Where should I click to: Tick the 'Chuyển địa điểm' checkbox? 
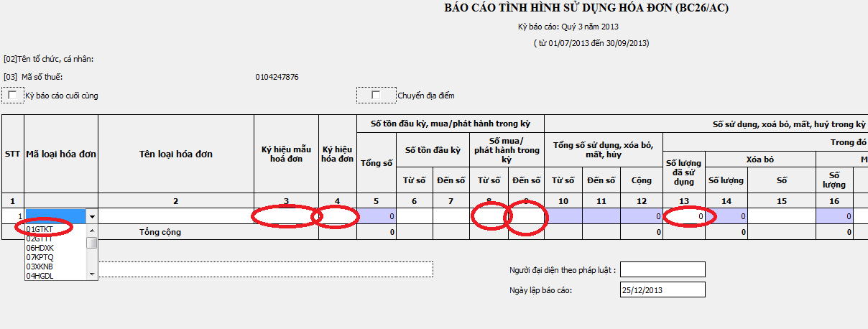[x=376, y=95]
